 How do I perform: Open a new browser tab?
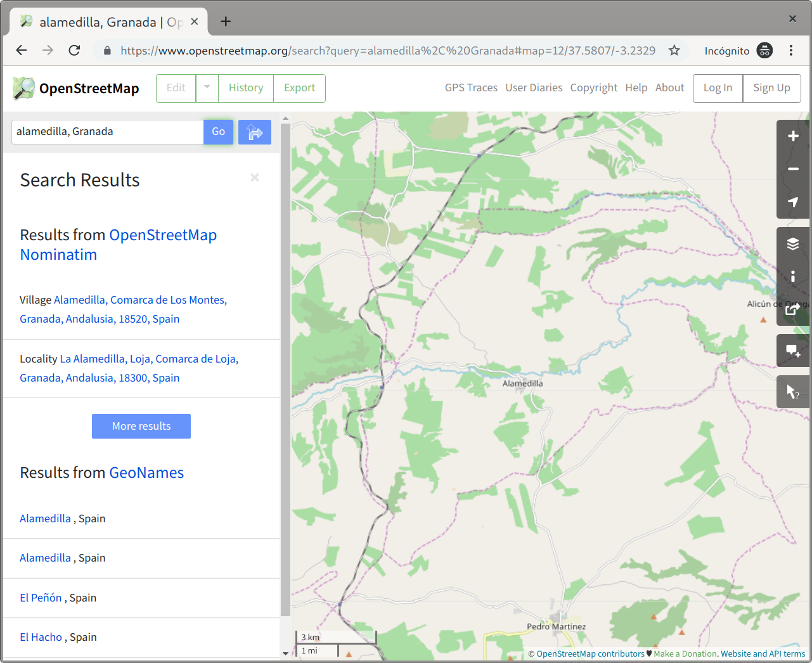(226, 22)
